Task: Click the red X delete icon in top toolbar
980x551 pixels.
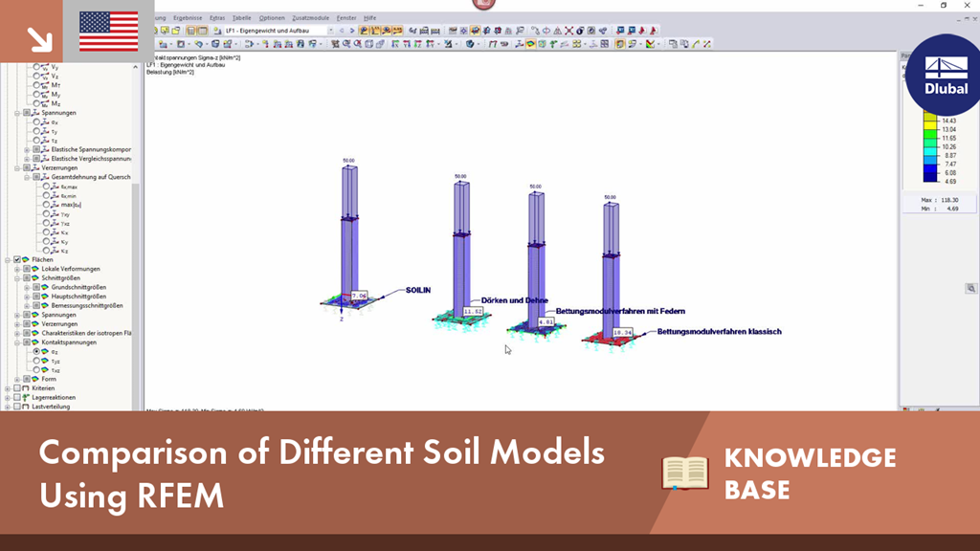Action: point(568,31)
